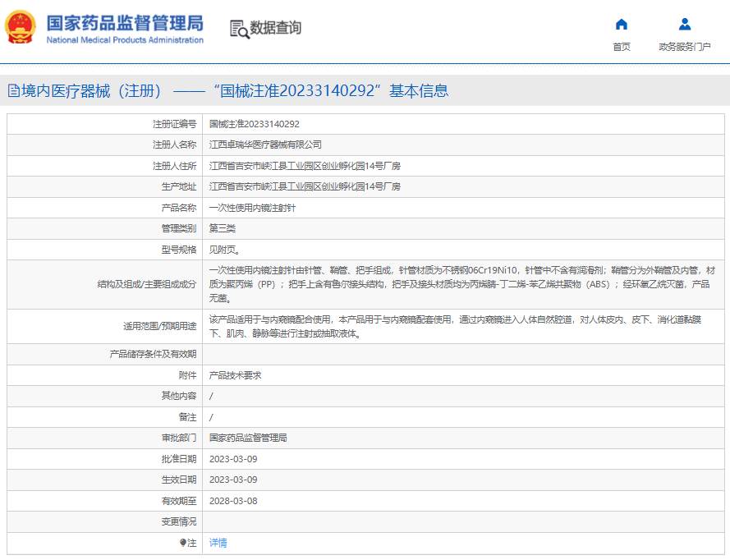Open 政务服务门户 user icon
Screen dimensions: 730x560
[x=684, y=24]
